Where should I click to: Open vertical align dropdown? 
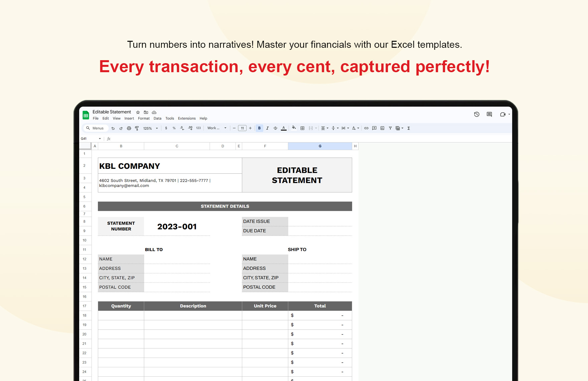(x=335, y=128)
